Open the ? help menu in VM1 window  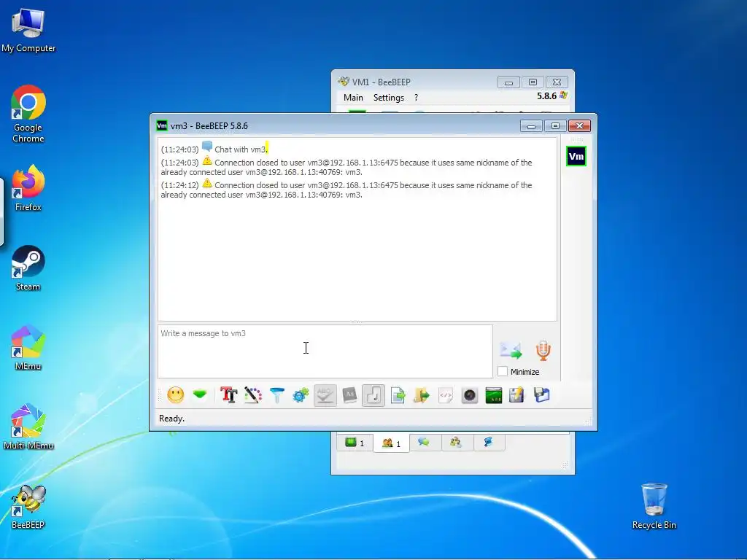coord(416,98)
